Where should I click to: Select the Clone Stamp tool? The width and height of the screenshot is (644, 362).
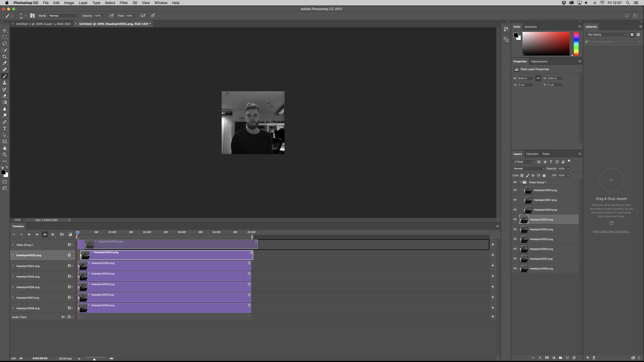coord(5,83)
